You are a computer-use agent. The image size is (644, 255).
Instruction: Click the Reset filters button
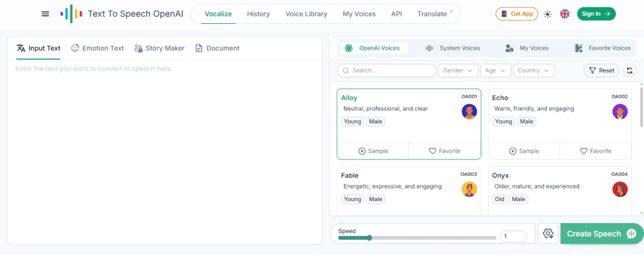pyautogui.click(x=601, y=70)
